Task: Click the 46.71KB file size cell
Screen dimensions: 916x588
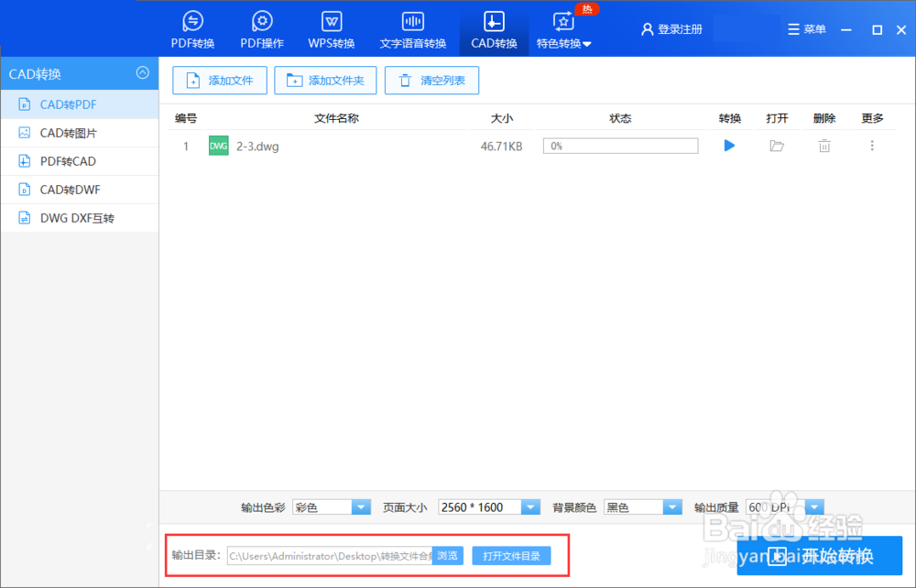Action: click(501, 147)
